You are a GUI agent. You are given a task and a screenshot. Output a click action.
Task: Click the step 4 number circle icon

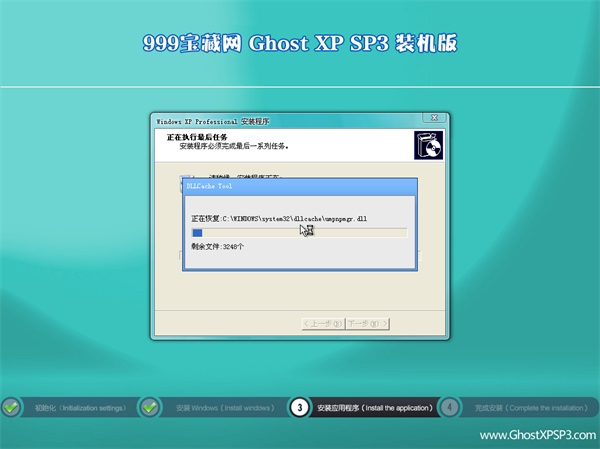(449, 407)
